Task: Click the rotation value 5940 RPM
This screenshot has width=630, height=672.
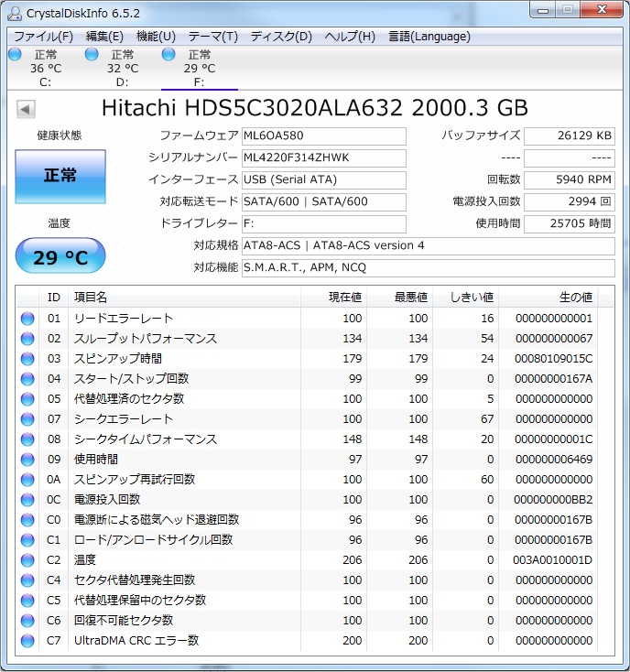Action: point(570,180)
